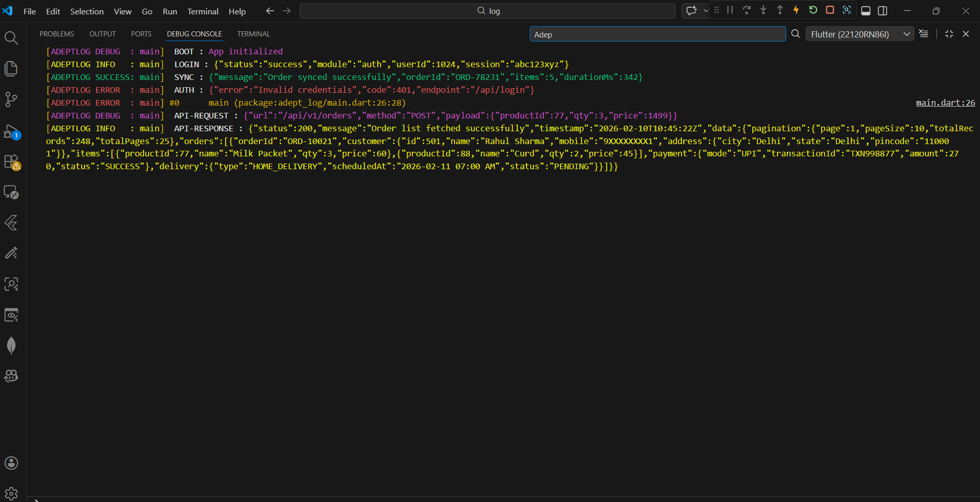Open the Source Control sidebar icon
Image resolution: width=980 pixels, height=502 pixels.
click(x=11, y=99)
